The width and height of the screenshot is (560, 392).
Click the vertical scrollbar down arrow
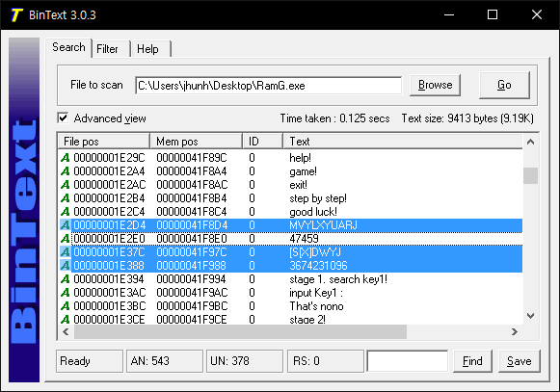pyautogui.click(x=531, y=316)
